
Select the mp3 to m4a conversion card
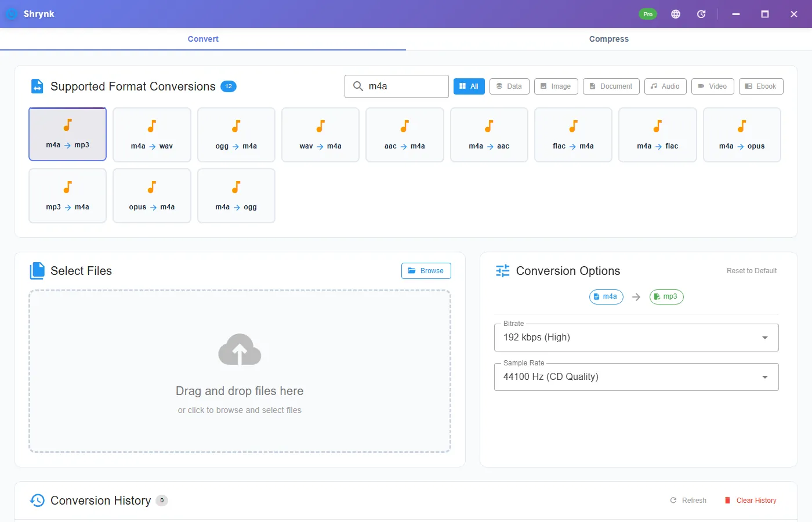click(x=67, y=195)
